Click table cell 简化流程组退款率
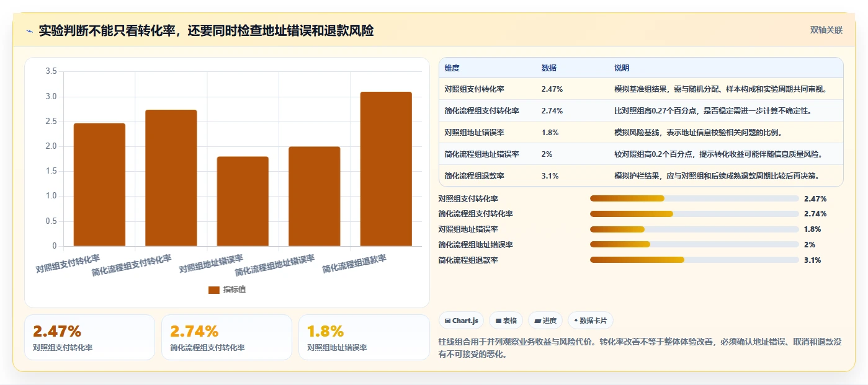The height and width of the screenshot is (385, 868). click(x=474, y=176)
